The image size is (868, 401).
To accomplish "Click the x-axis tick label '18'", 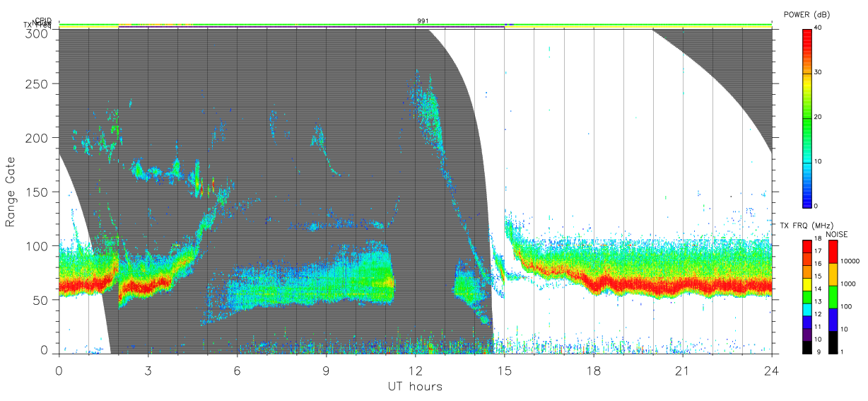I will [593, 370].
